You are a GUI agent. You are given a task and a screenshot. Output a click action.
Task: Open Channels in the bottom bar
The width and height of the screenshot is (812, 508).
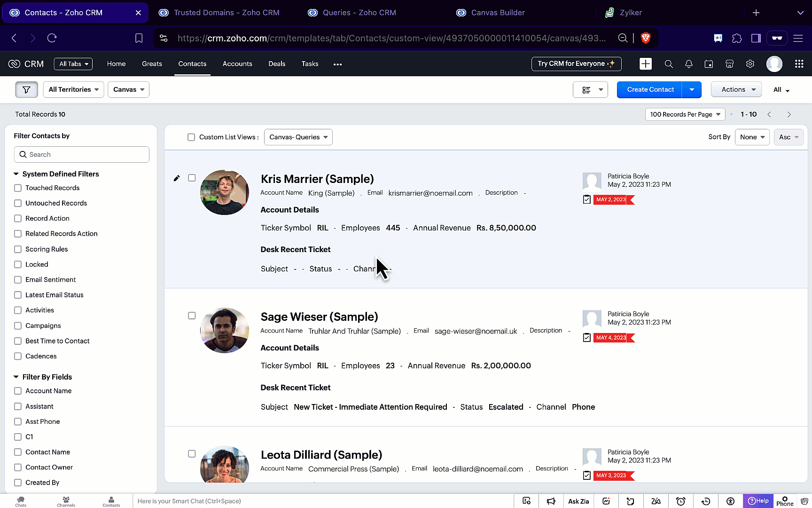pyautogui.click(x=66, y=501)
